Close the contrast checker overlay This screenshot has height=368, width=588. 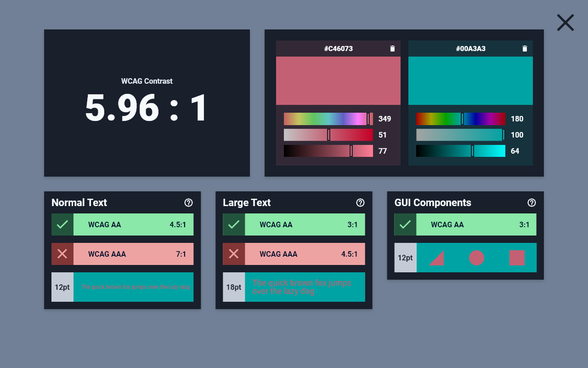(565, 22)
